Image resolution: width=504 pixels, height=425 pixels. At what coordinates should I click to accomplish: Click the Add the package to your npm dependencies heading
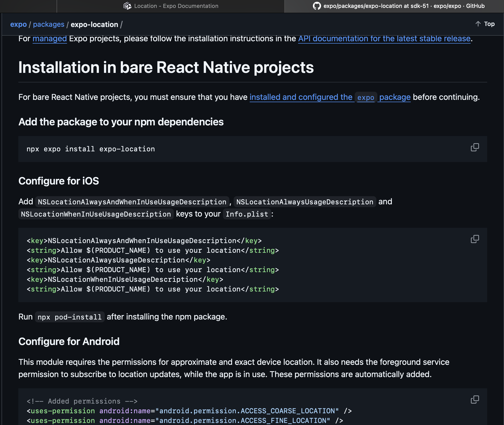tap(121, 122)
